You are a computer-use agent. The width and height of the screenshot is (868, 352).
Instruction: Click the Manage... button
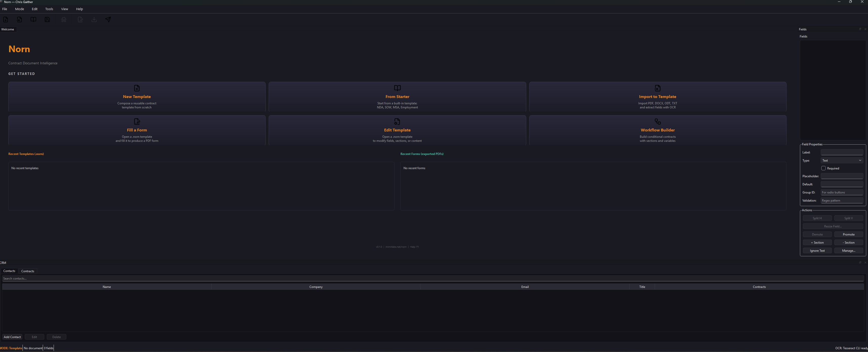pyautogui.click(x=849, y=250)
